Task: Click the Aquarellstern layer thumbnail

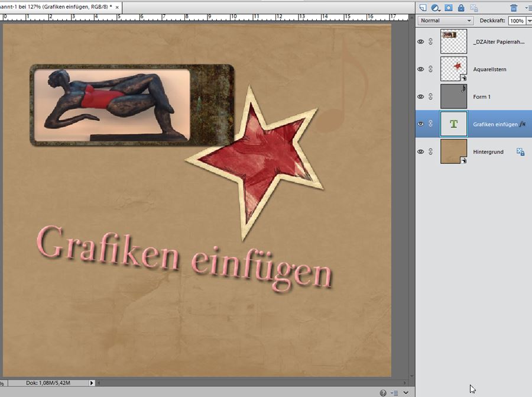Action: pyautogui.click(x=453, y=69)
